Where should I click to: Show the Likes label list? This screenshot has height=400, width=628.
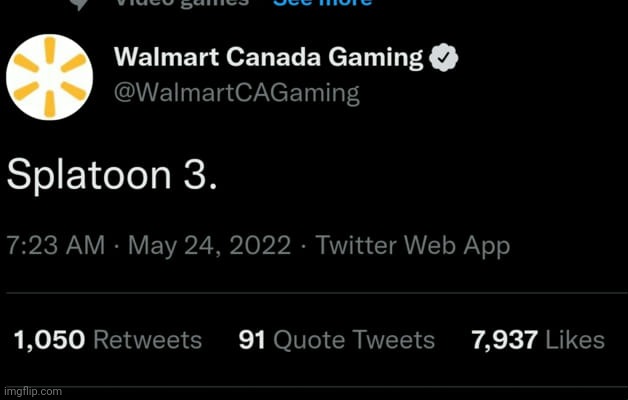point(576,340)
